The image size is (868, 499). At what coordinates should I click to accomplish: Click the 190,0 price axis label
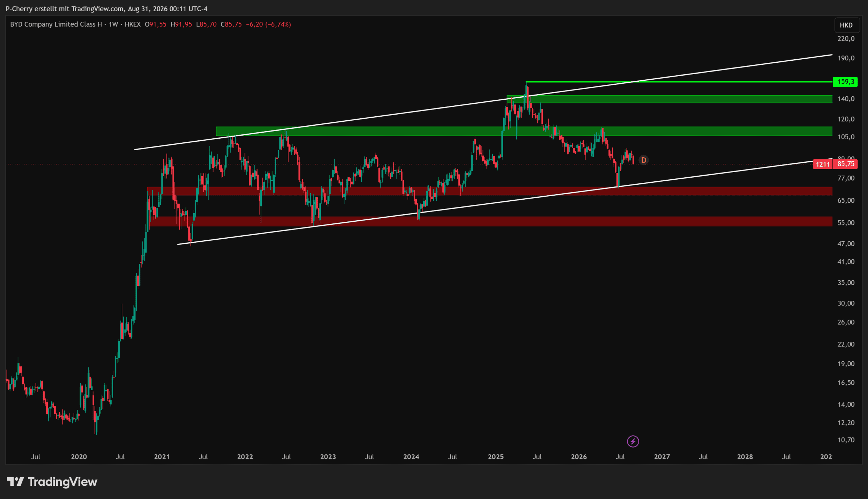(x=846, y=58)
